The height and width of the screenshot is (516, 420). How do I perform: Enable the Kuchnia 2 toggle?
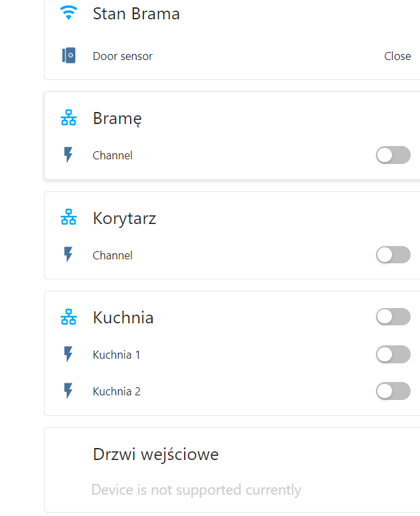pyautogui.click(x=393, y=391)
